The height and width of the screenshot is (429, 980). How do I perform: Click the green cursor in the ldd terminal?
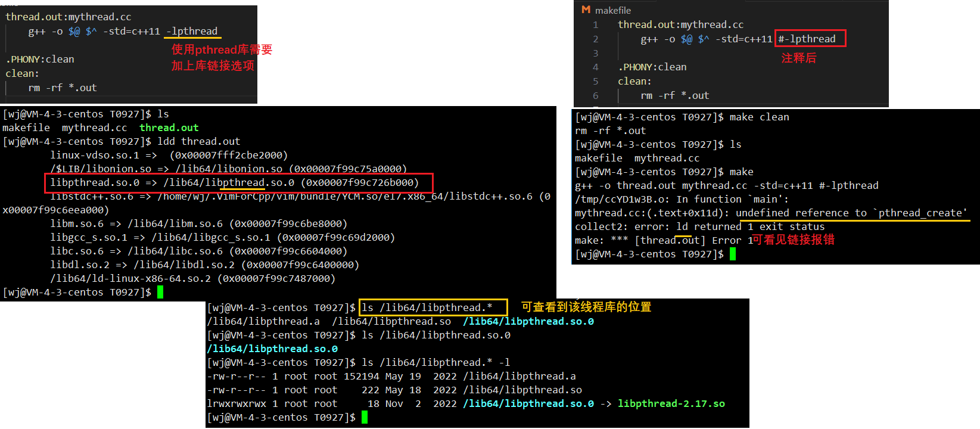(x=160, y=292)
